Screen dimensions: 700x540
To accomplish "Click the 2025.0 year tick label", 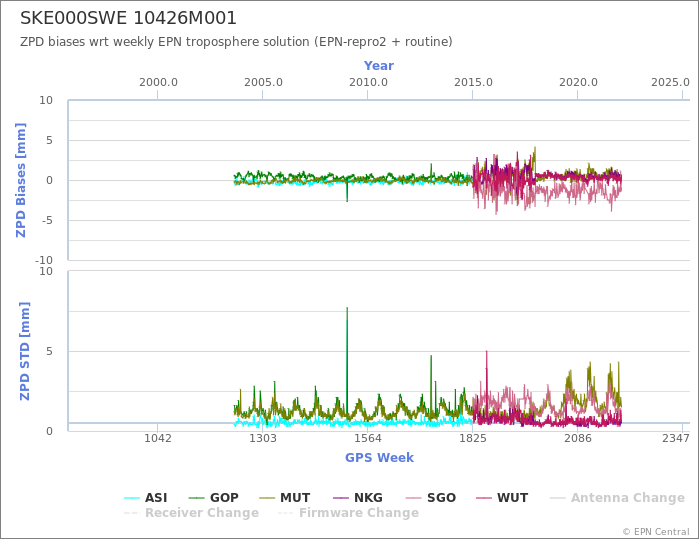I will pos(670,83).
